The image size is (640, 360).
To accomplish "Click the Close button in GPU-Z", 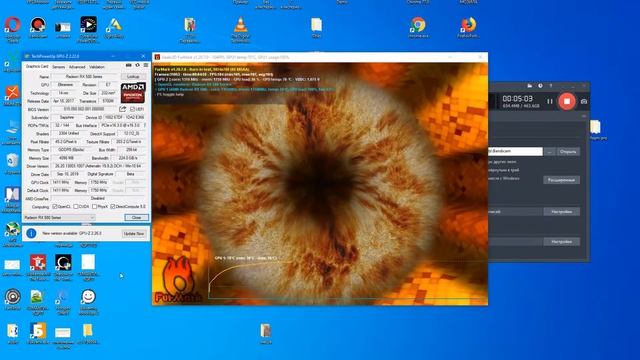I will point(136,218).
